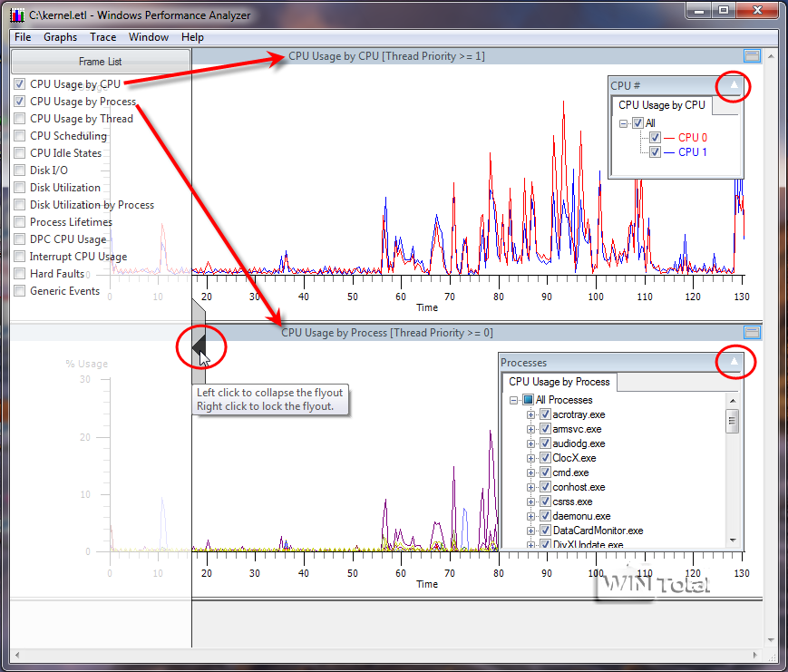Click main window vertical scroll down arrow
Viewport: 788px width, 672px height.
tap(771, 640)
